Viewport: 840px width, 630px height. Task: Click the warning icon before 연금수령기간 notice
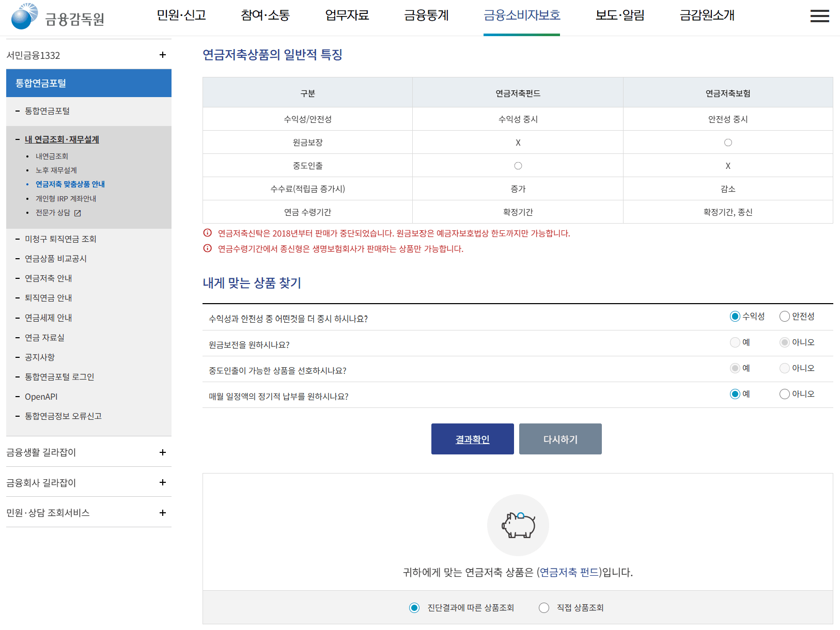[x=208, y=248]
